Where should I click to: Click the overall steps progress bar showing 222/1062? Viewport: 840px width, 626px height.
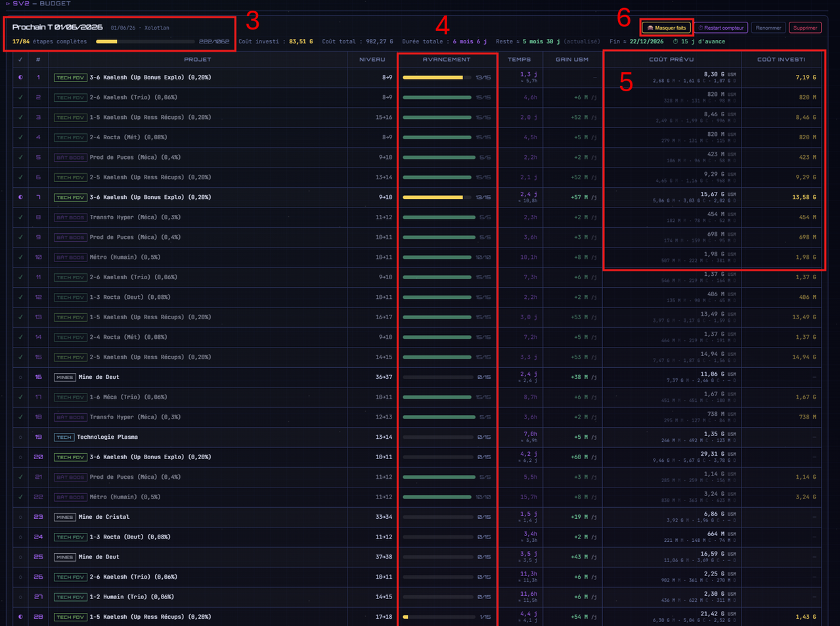[x=145, y=41]
